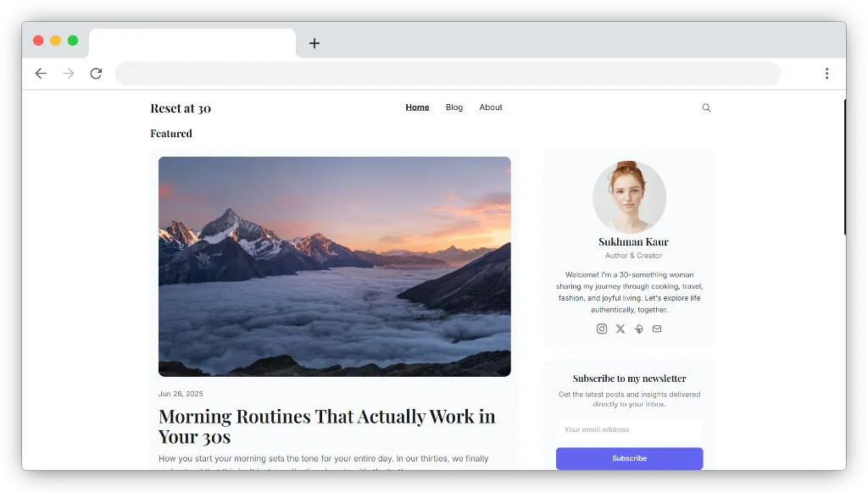Select the Home navigation item
The width and height of the screenshot is (868, 492).
coord(417,108)
